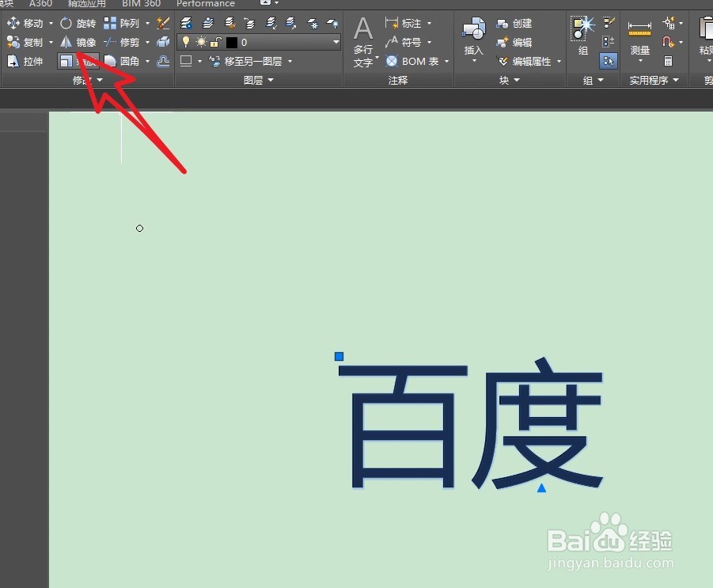This screenshot has height=588, width=713.
Task: Expand the Array (阵列) dropdown arrow
Action: 147,23
